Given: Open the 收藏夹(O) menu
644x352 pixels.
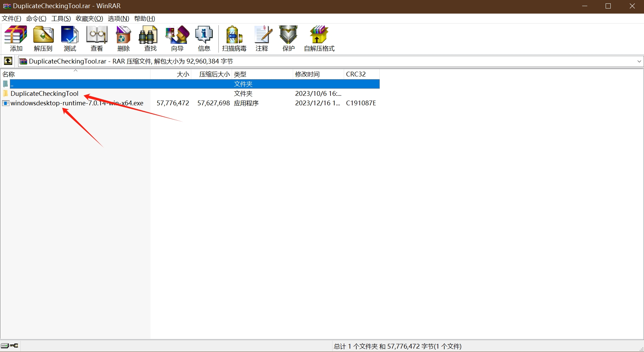Looking at the screenshot, I should tap(89, 19).
